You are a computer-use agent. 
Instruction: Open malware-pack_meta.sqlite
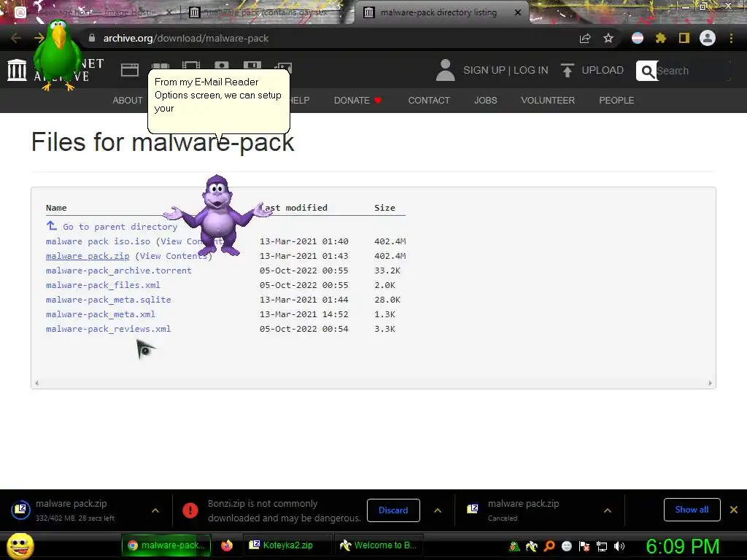[108, 300]
